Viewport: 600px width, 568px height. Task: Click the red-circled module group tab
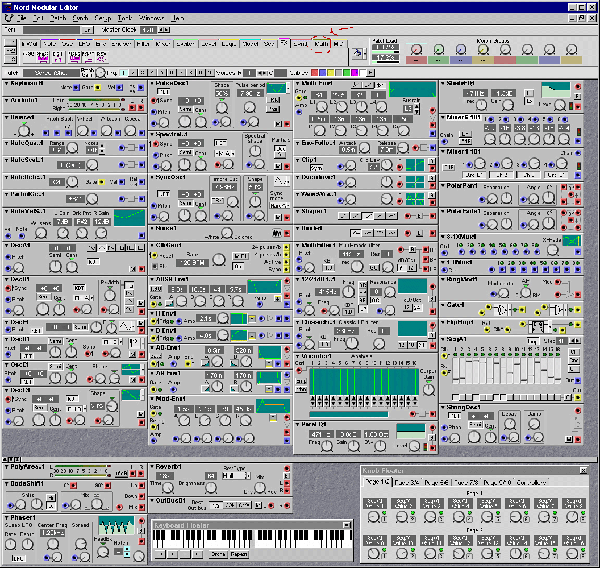pos(321,45)
